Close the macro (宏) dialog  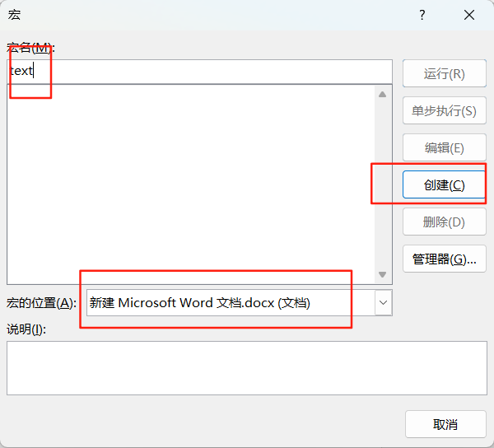pyautogui.click(x=469, y=15)
